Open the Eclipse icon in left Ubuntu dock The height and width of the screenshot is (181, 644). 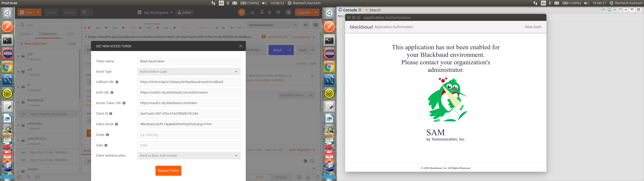pos(7,54)
